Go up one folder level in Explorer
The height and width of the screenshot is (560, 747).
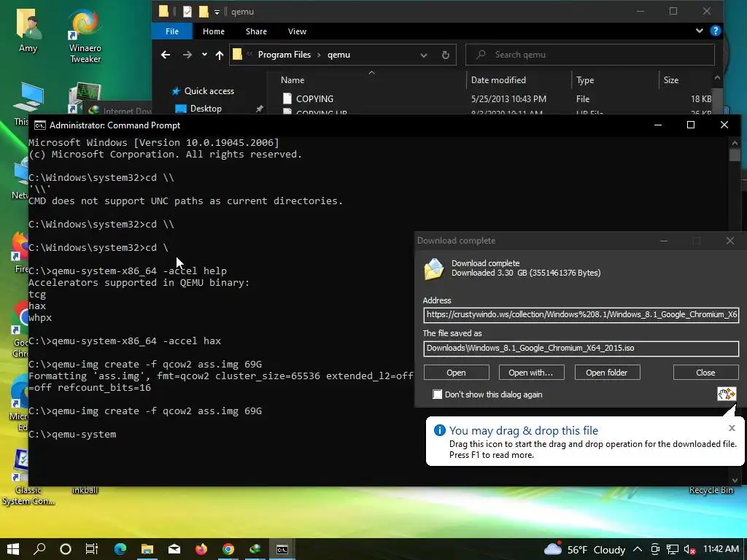coord(219,55)
